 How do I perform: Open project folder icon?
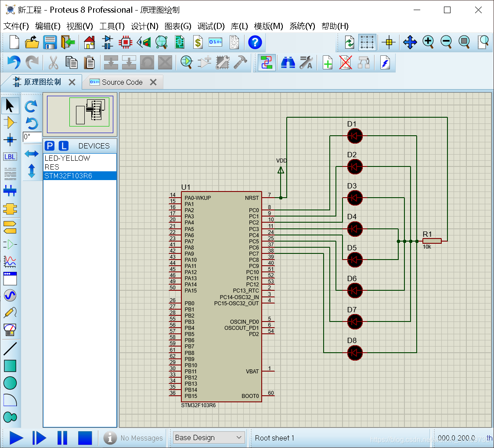tap(32, 42)
